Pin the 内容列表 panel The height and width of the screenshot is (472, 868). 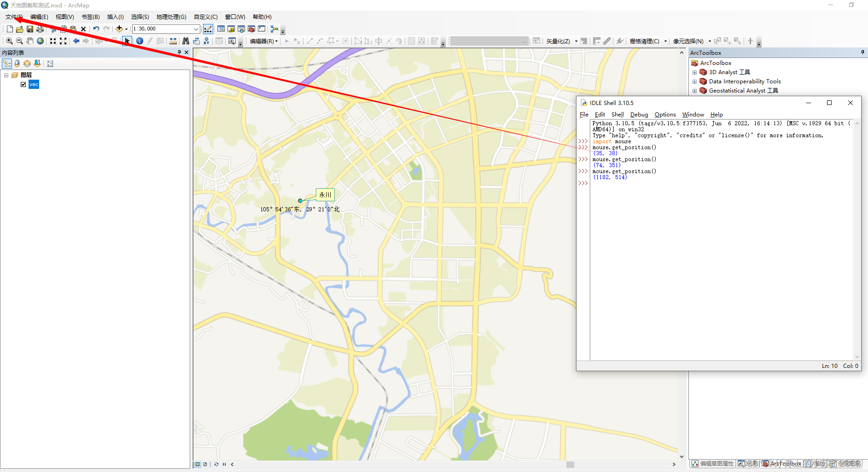click(x=179, y=52)
